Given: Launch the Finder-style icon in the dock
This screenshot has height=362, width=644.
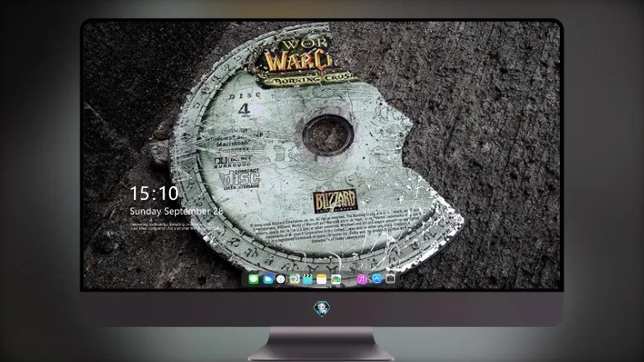Looking at the screenshot, I should [x=295, y=279].
